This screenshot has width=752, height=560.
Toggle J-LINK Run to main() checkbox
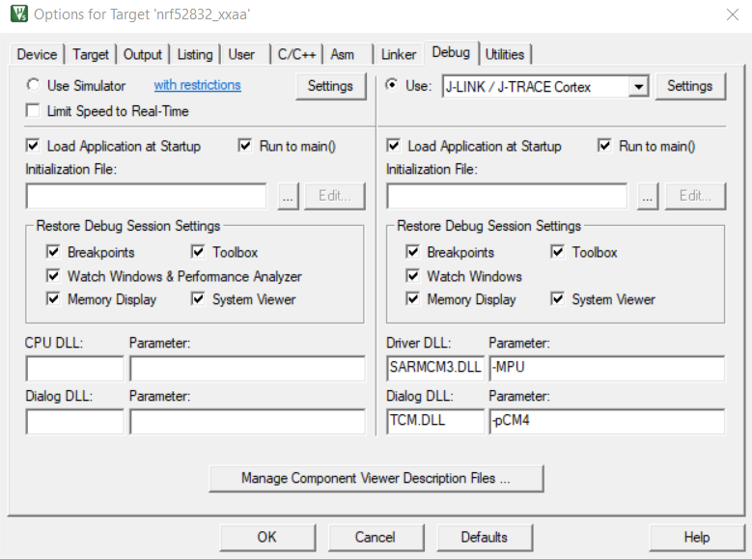pos(604,146)
